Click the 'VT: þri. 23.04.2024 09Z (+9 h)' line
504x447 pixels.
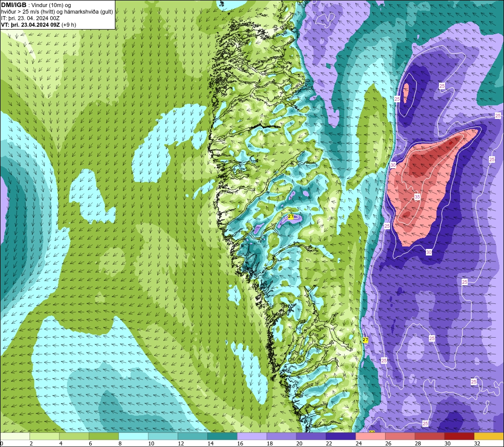[39, 25]
